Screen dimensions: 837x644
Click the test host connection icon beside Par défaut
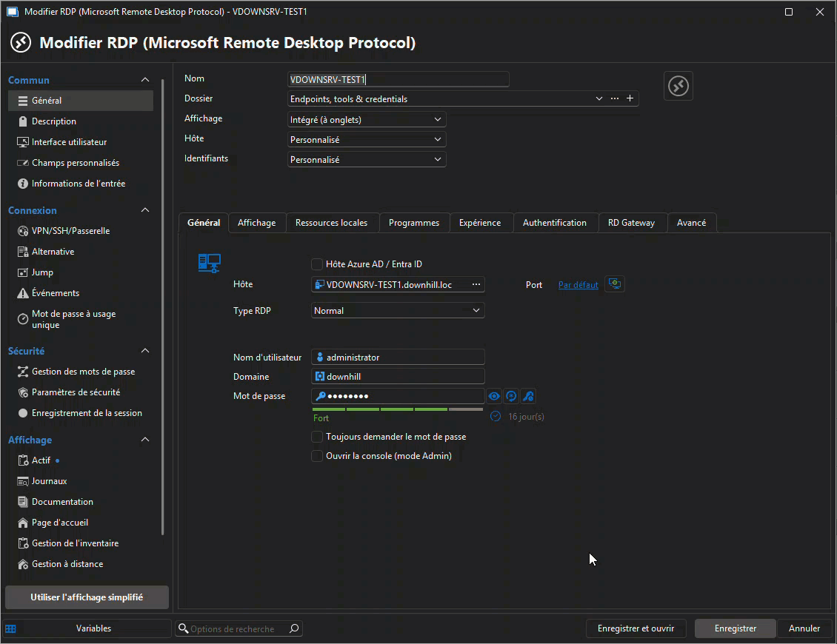[614, 284]
